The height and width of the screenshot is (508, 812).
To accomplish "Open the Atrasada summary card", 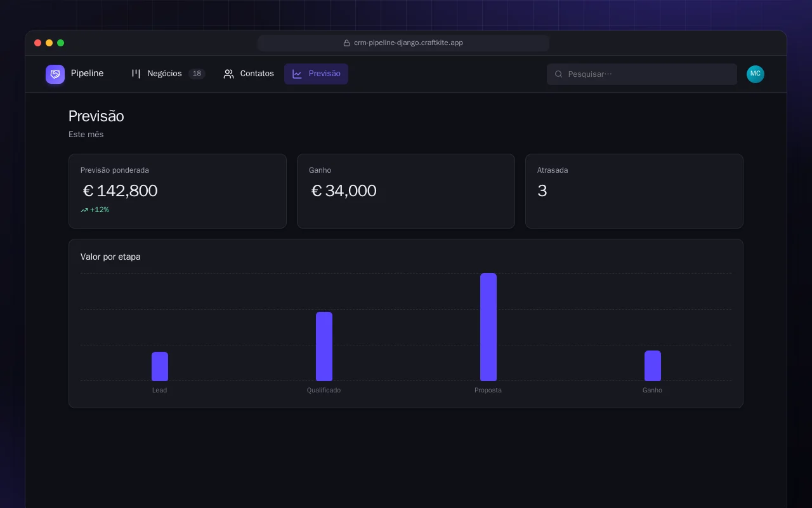I will (x=634, y=191).
